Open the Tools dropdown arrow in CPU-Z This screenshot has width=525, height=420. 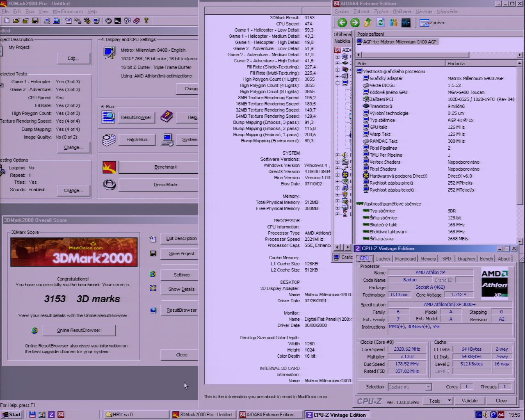[450, 401]
